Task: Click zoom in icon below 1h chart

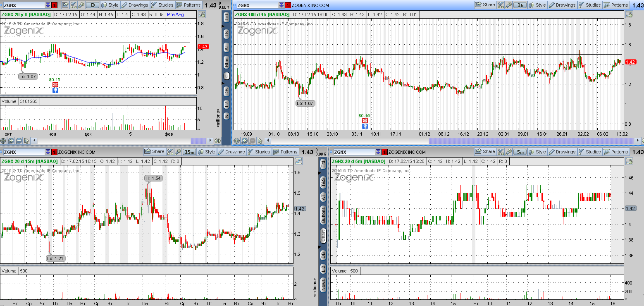Action: (x=245, y=141)
